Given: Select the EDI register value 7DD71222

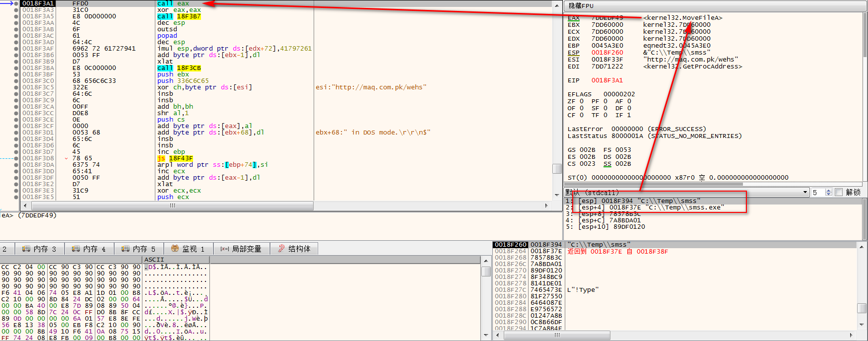Looking at the screenshot, I should click(x=607, y=67).
